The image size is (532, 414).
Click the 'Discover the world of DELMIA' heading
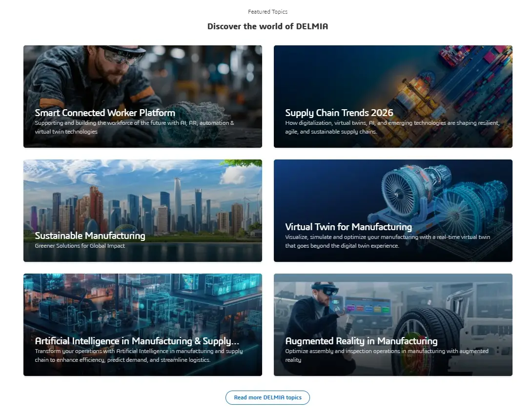[x=267, y=26]
